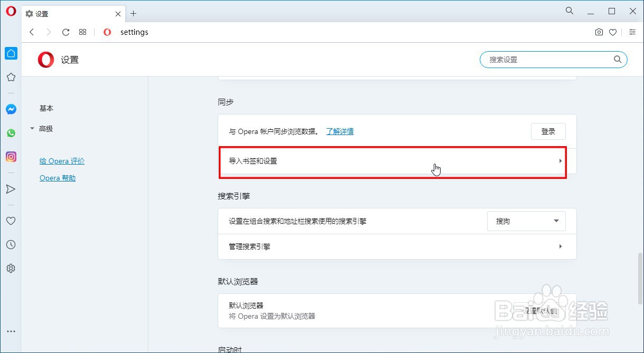Viewport: 644px width, 353px height.
Task: Open Facebook Messenger in sidebar
Action: (11, 109)
